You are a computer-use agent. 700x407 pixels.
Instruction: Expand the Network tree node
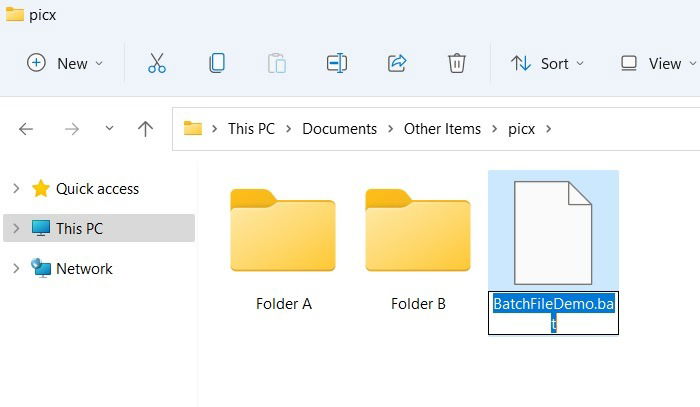coord(16,269)
